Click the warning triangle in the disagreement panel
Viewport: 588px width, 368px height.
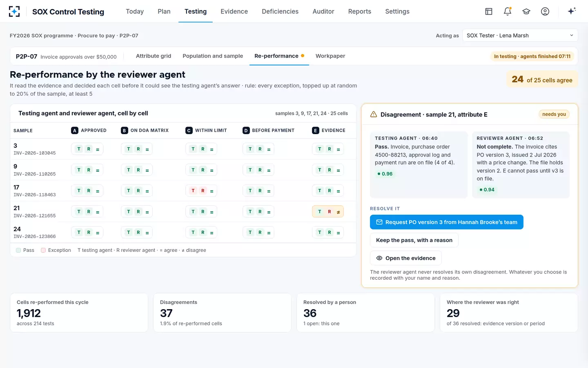(x=374, y=114)
